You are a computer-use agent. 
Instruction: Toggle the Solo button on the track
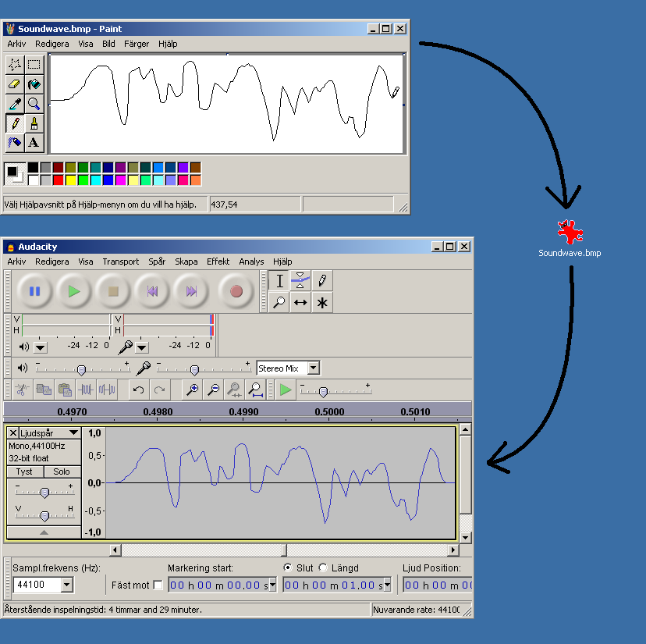pyautogui.click(x=62, y=471)
